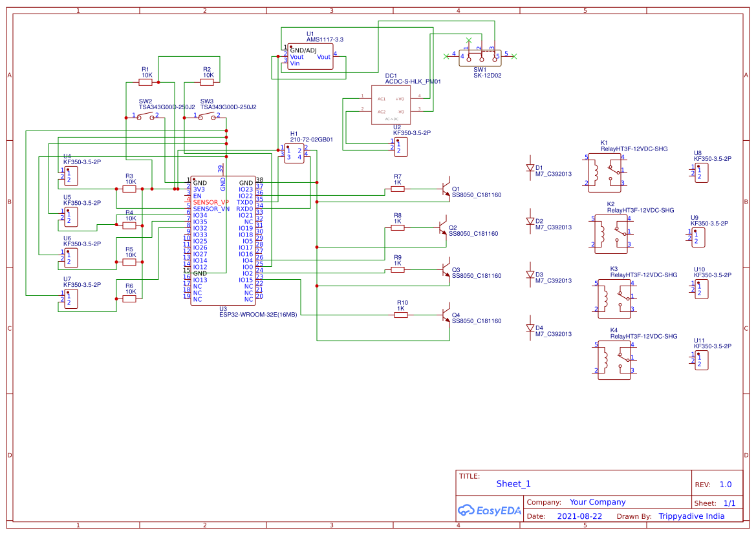Click the Sheet_1 title text
Viewport: 756px width, 535px height.
[x=513, y=484]
